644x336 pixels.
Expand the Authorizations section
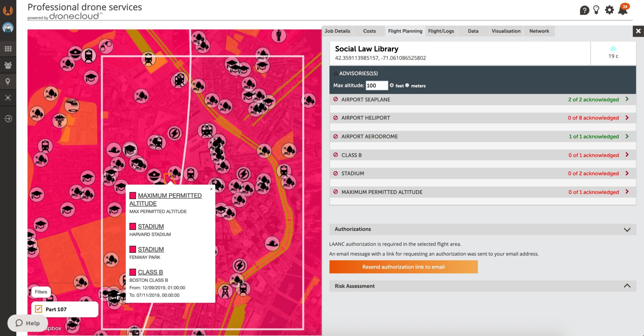pyautogui.click(x=627, y=230)
